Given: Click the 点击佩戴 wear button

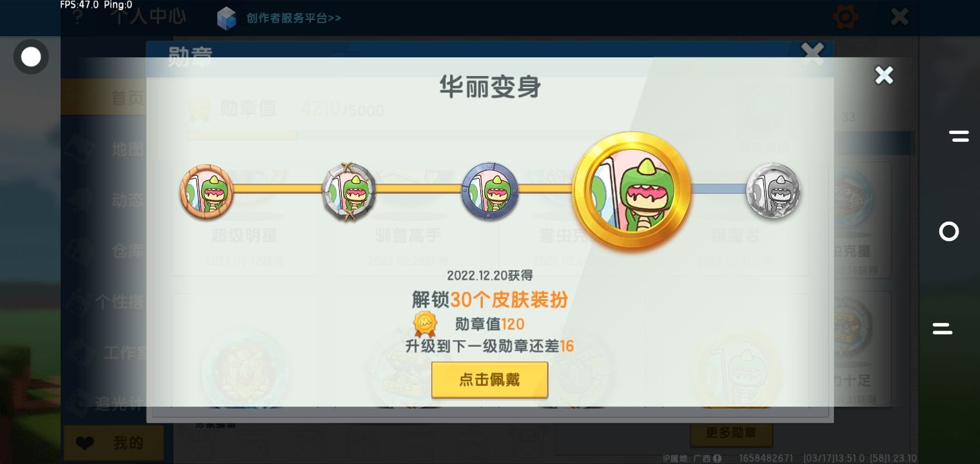Looking at the screenshot, I should [x=490, y=380].
